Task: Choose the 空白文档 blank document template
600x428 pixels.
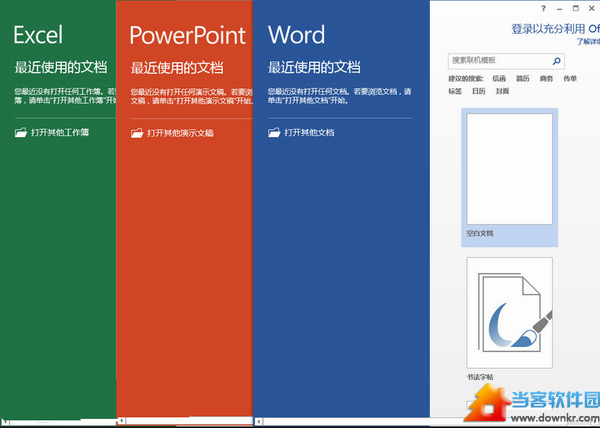Action: (x=509, y=177)
